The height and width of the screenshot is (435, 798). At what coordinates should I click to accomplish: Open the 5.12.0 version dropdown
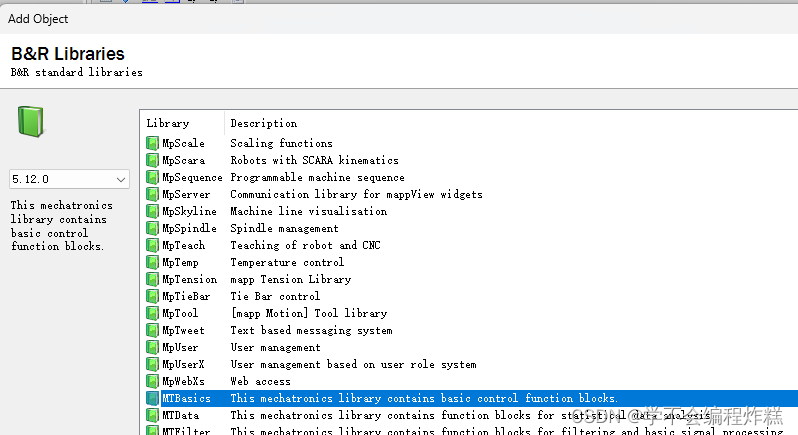pyautogui.click(x=69, y=179)
